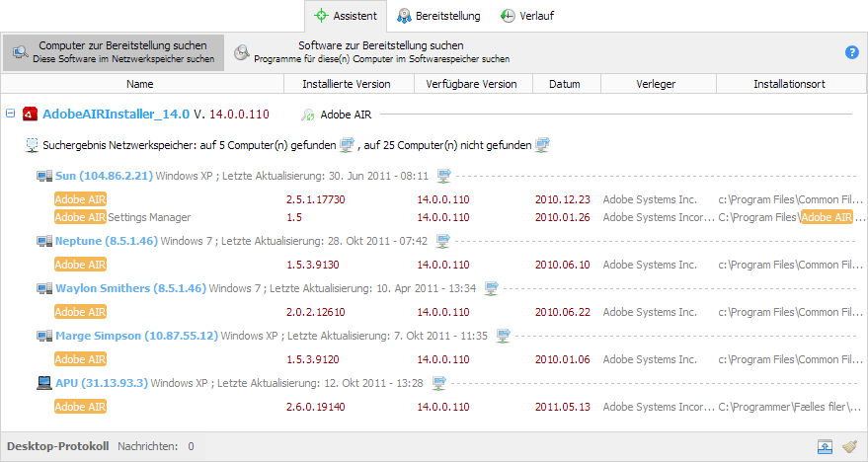The image size is (868, 462).
Task: Collapse the AdobeAIRInstaller_14.0 tree node
Action: click(11, 114)
